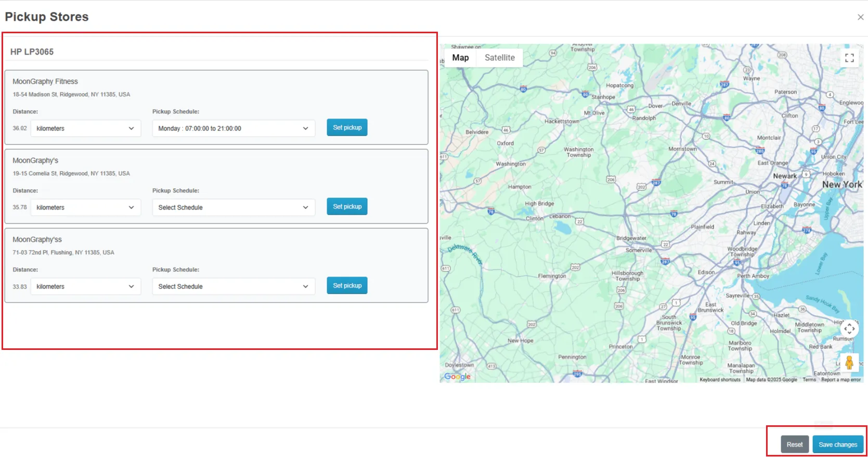Set pickup for MoonGraphy'ss in Flushing
Viewport: 868px width, 457px height.
(x=347, y=285)
